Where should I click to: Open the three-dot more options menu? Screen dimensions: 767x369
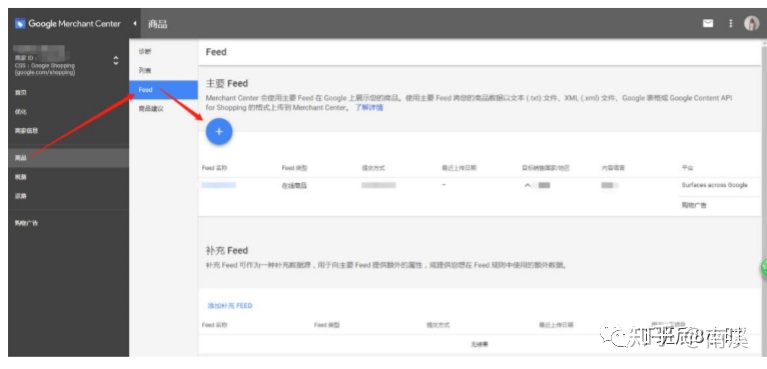point(731,23)
